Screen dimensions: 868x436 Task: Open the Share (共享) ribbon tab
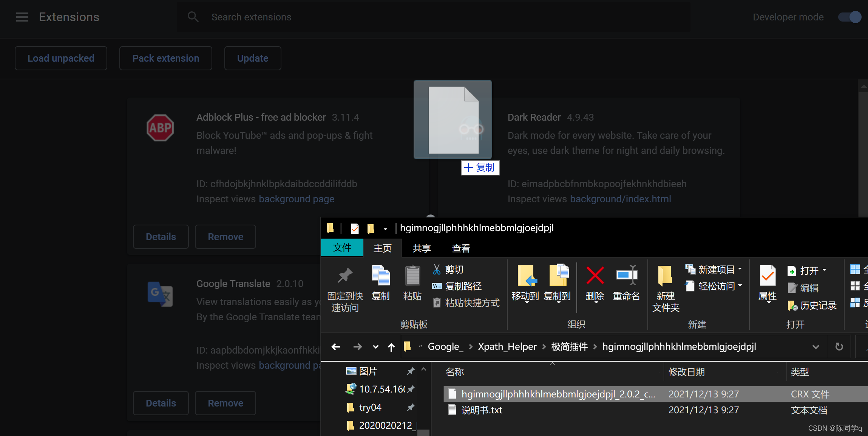422,248
